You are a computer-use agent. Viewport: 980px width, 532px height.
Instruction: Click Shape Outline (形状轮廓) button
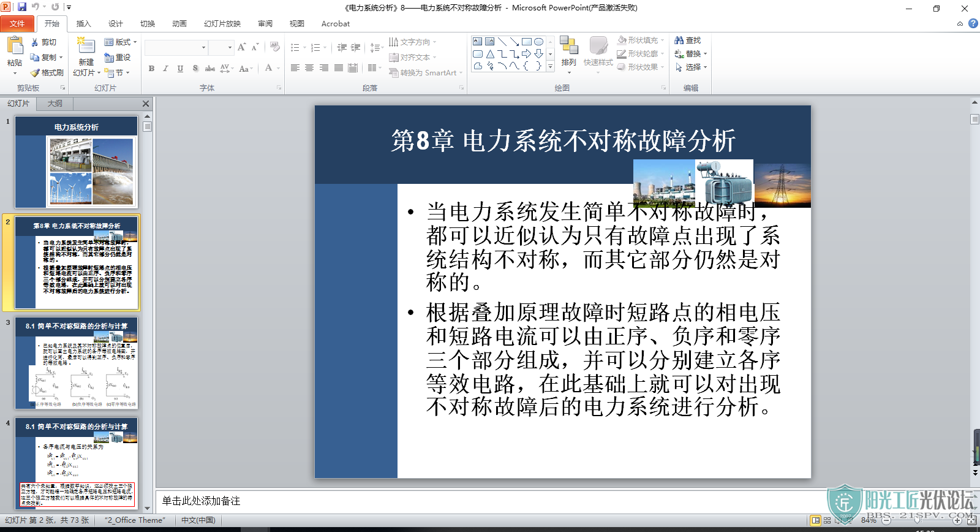coord(640,53)
